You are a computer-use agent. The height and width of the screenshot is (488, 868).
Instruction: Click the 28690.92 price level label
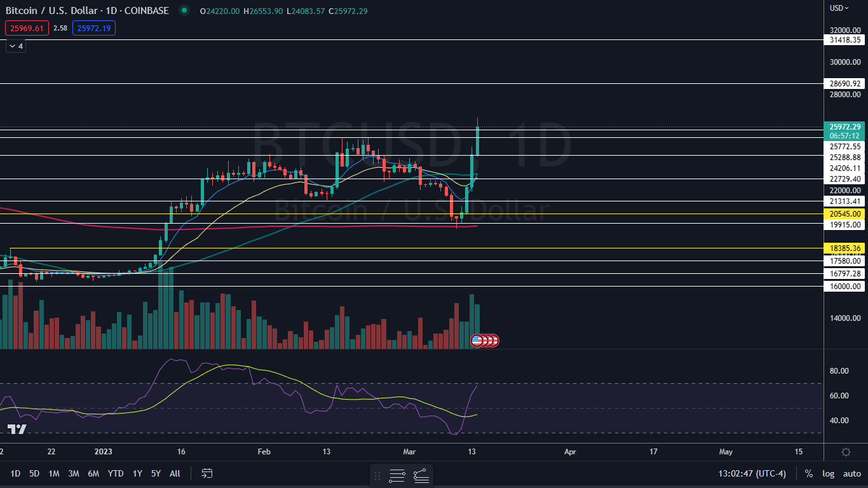coord(845,83)
